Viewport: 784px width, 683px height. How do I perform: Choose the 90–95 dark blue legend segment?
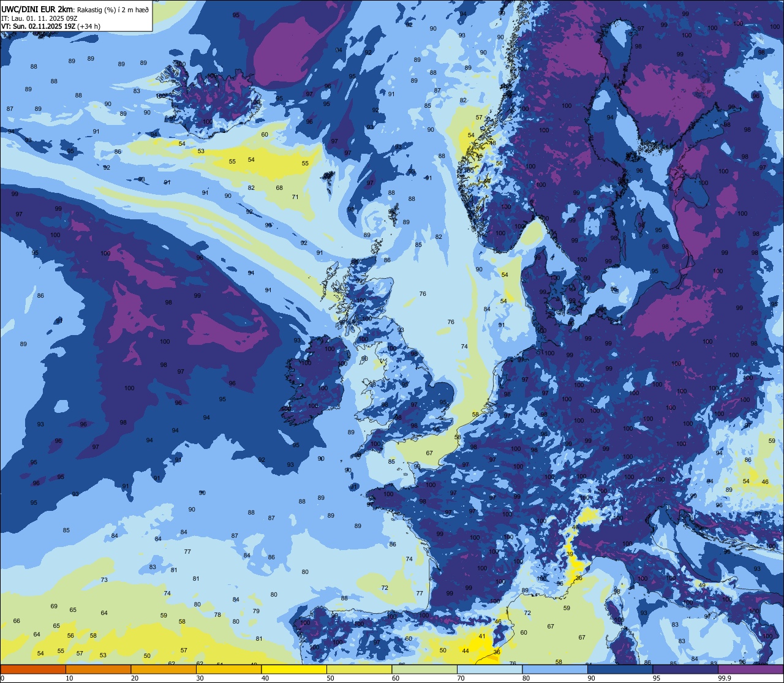point(620,669)
